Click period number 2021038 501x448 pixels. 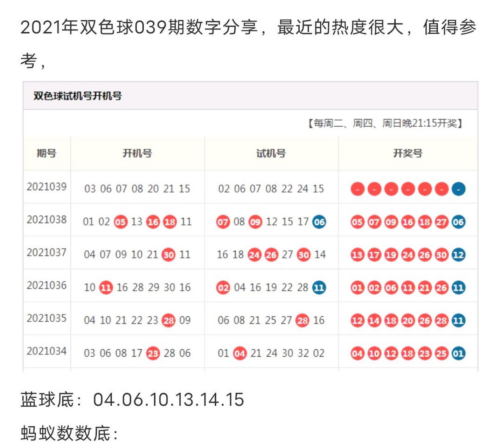tap(47, 219)
